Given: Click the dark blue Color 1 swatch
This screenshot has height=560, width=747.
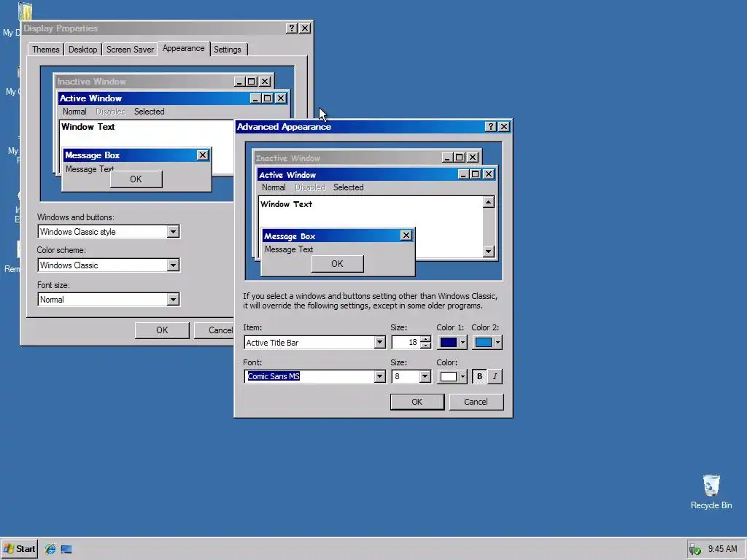Looking at the screenshot, I should click(x=449, y=343).
